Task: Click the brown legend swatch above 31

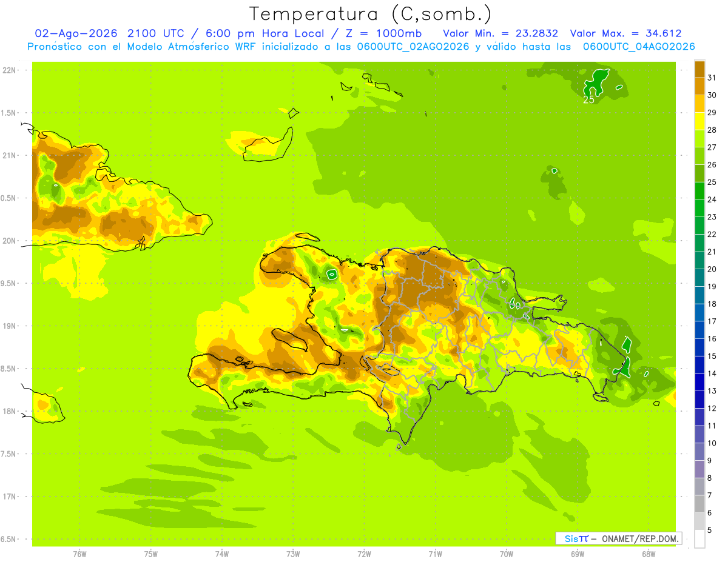Action: point(699,69)
